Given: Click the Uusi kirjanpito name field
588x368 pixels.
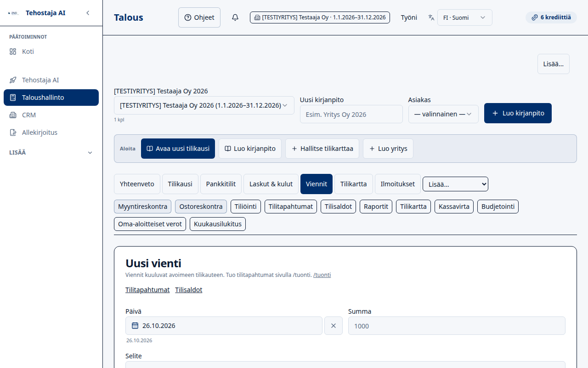Looking at the screenshot, I should [351, 114].
